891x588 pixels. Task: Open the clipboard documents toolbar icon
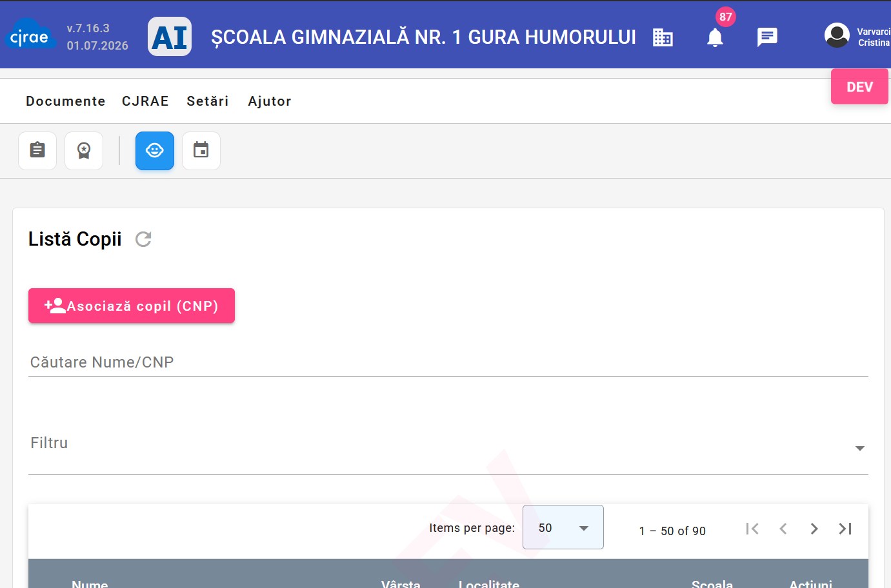tap(37, 151)
